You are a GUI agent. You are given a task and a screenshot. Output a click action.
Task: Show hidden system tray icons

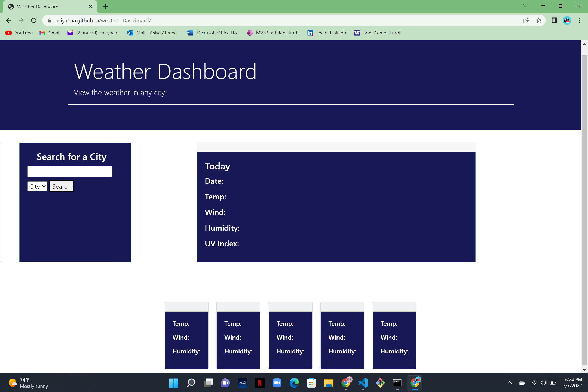click(509, 383)
